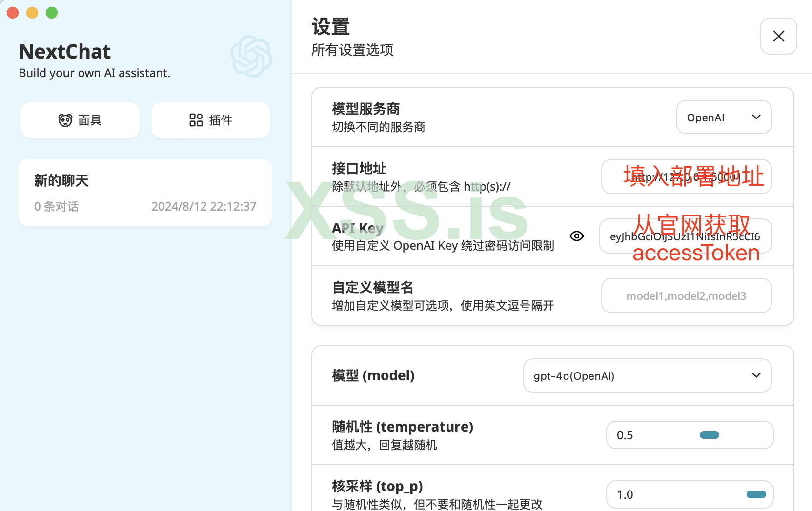This screenshot has width=812, height=511.
Task: Click the 所有设置选项 subtitle text
Action: (x=352, y=50)
